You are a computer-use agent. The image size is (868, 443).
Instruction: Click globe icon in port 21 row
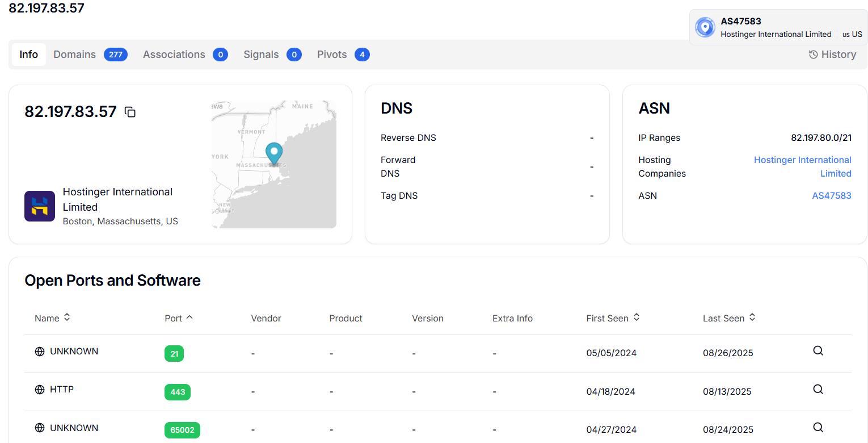tap(40, 352)
